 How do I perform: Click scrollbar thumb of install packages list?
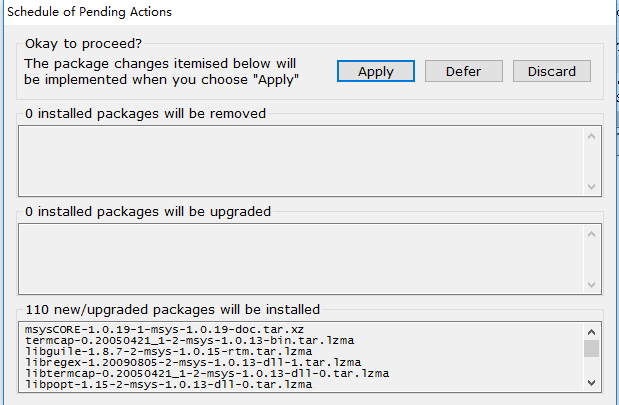[x=591, y=349]
